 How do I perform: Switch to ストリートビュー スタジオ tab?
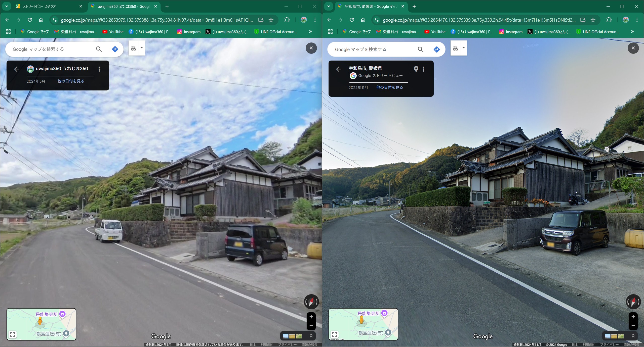(39, 6)
